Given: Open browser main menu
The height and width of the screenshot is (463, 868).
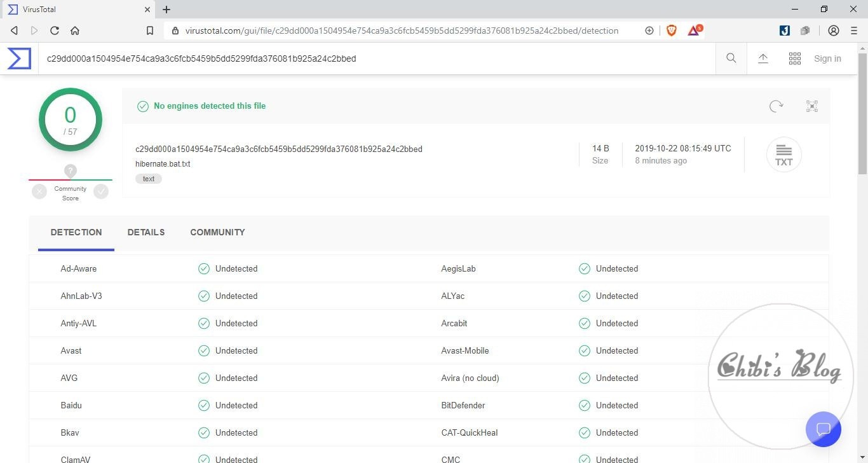Looking at the screenshot, I should (x=854, y=31).
